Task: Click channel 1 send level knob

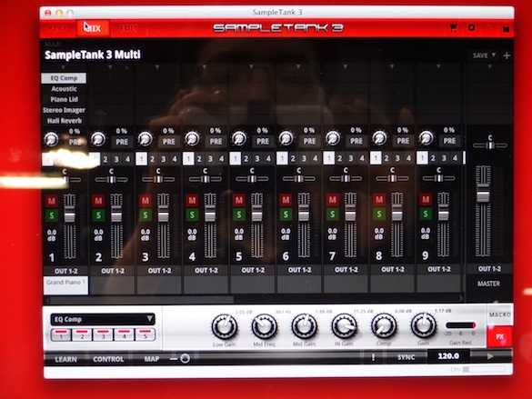Action: tap(51, 139)
